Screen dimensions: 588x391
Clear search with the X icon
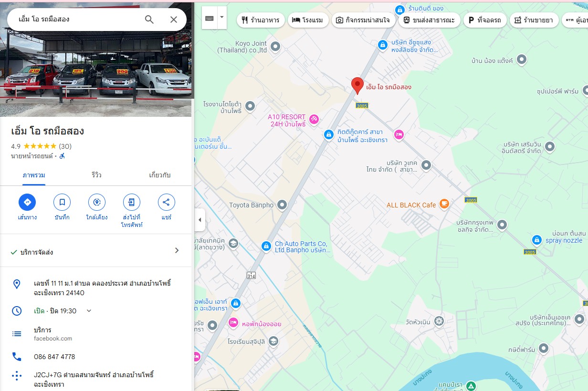(x=174, y=20)
